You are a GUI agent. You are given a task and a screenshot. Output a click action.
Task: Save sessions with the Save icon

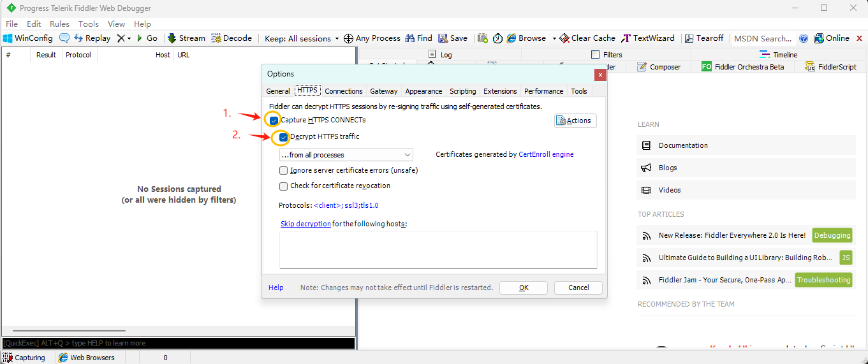click(x=453, y=38)
